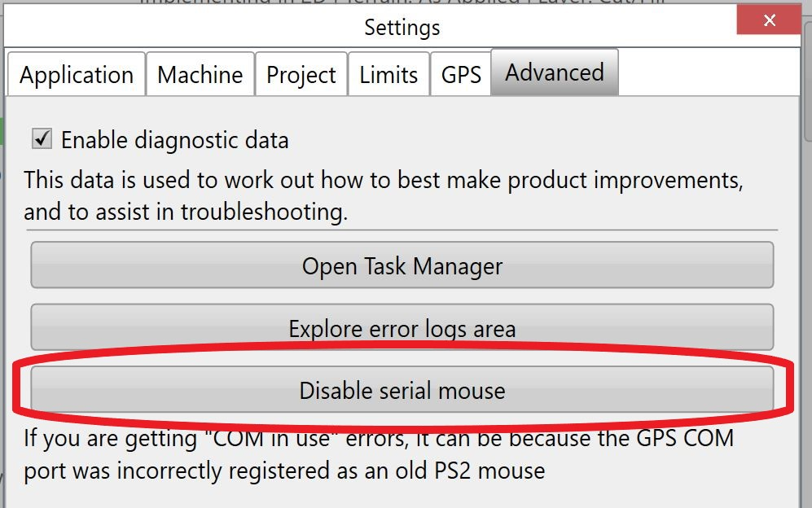
Task: Close the Settings dialog with the X
Action: click(769, 20)
